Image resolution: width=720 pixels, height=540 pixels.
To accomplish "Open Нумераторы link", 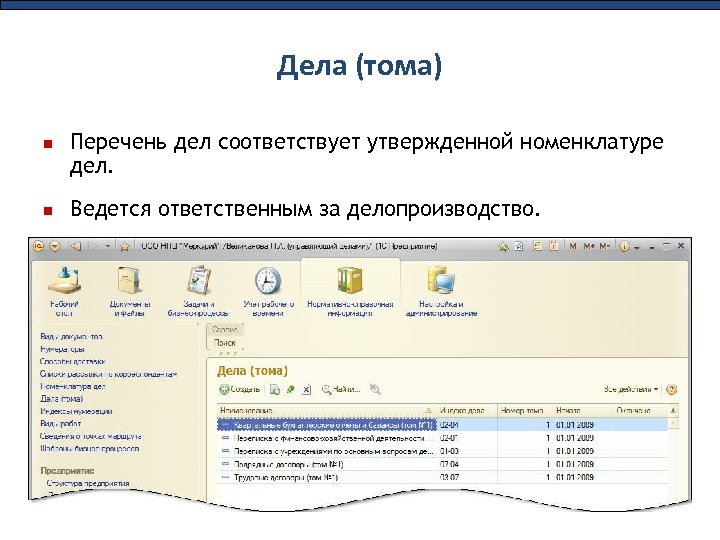I will tap(62, 349).
